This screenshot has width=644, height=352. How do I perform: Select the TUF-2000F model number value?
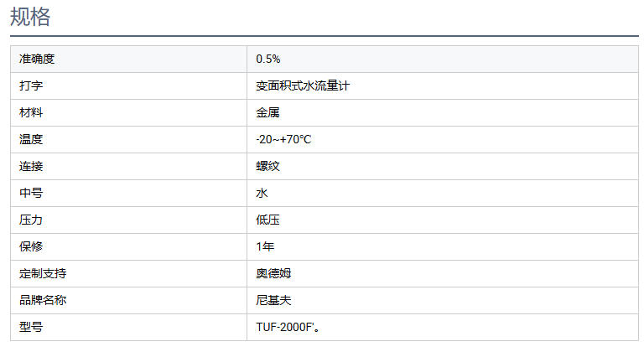pos(287,327)
